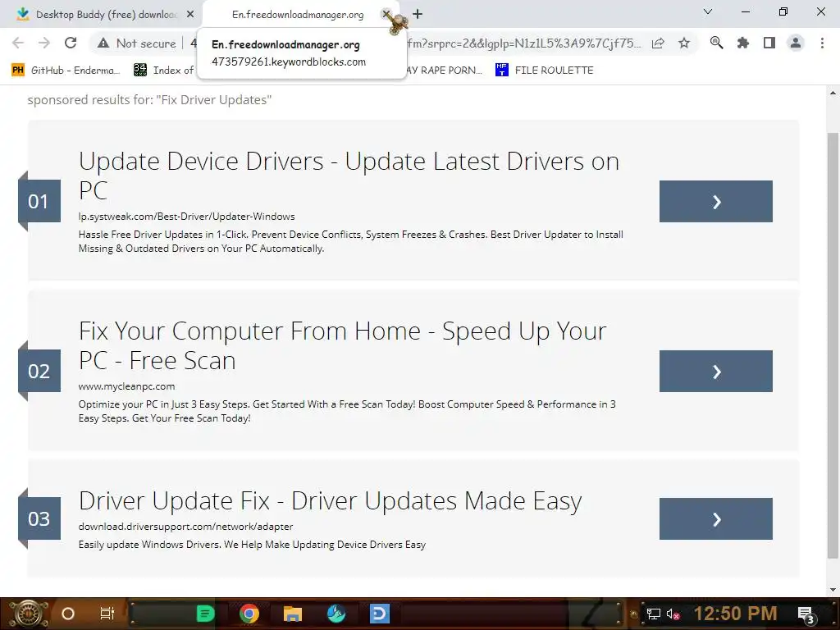Viewport: 840px width, 630px height.
Task: Bookmark this page with the star icon
Action: tap(684, 43)
